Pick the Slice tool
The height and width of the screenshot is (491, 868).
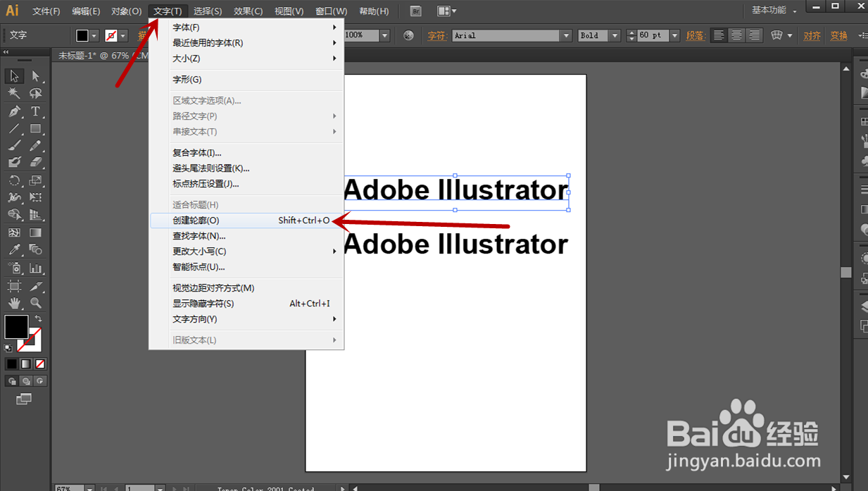[x=36, y=286]
